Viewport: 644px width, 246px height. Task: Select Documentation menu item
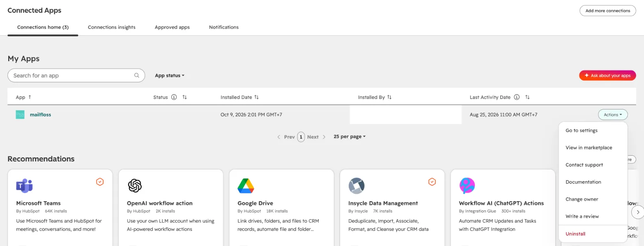tap(593, 182)
